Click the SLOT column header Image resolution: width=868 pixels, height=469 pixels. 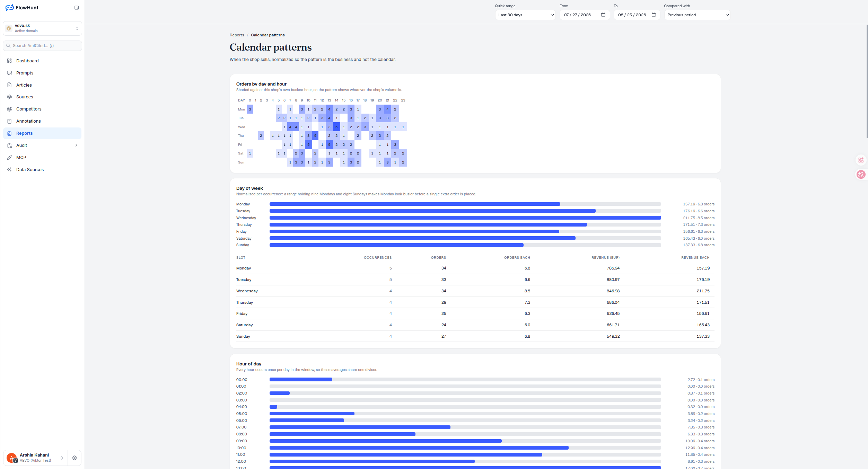[x=241, y=258]
